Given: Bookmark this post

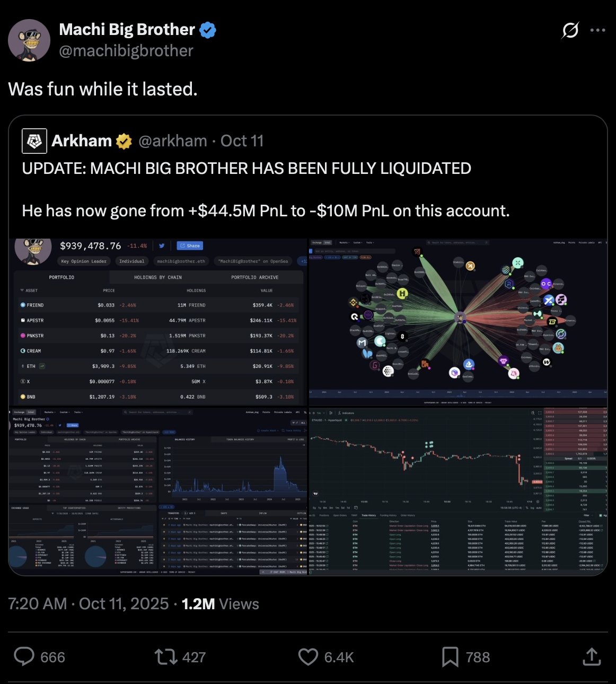Looking at the screenshot, I should click(450, 657).
